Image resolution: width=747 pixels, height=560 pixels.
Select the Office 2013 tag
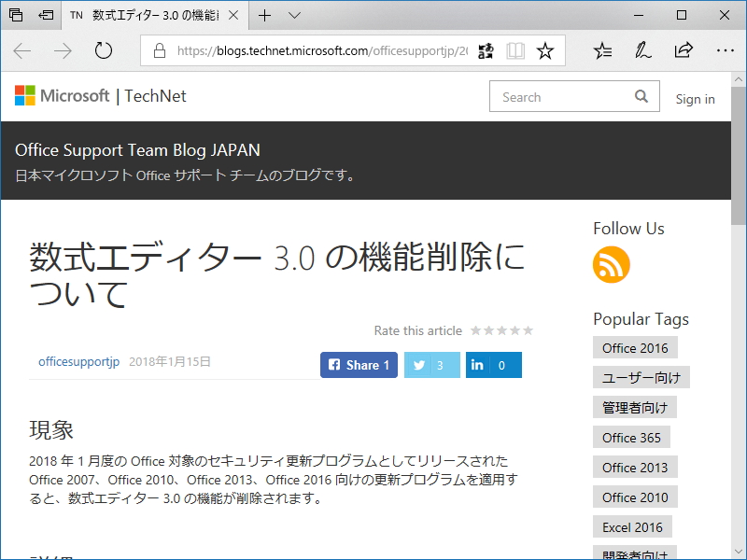(x=635, y=468)
